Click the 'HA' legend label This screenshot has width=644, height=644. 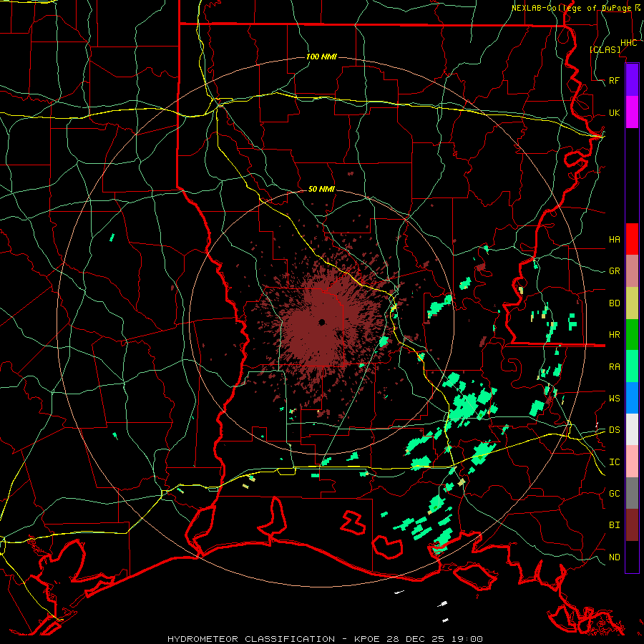[x=614, y=239]
